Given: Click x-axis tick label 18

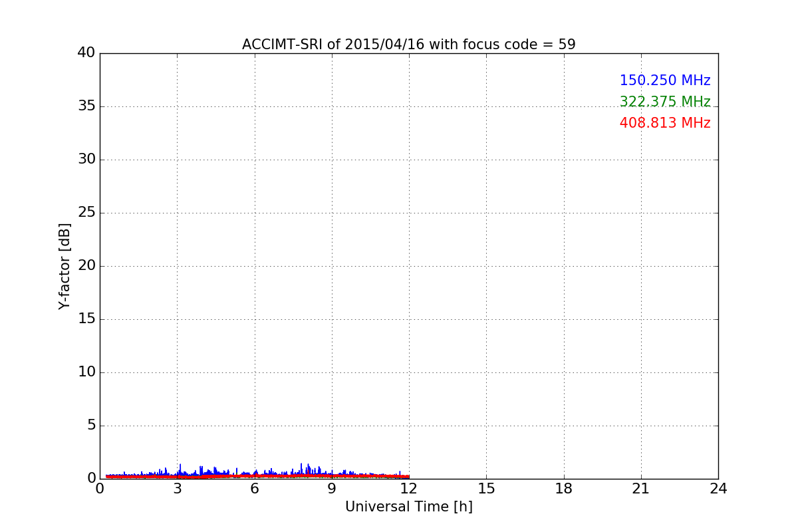Looking at the screenshot, I should (564, 489).
